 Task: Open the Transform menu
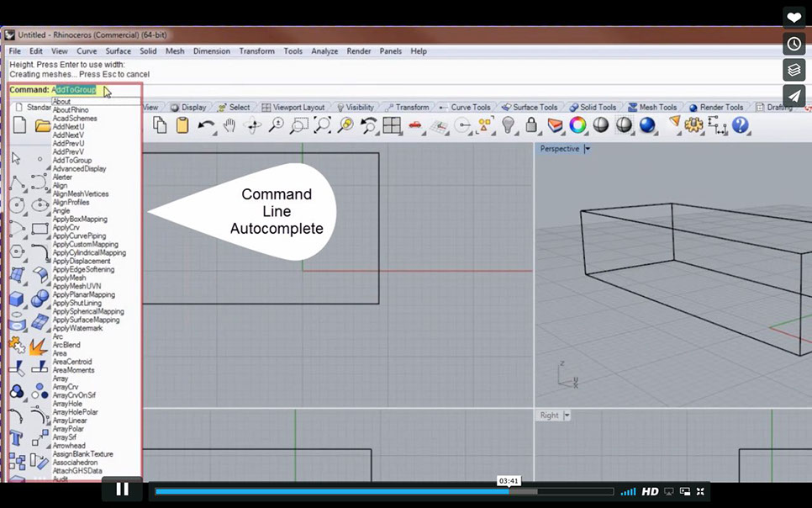click(x=257, y=50)
